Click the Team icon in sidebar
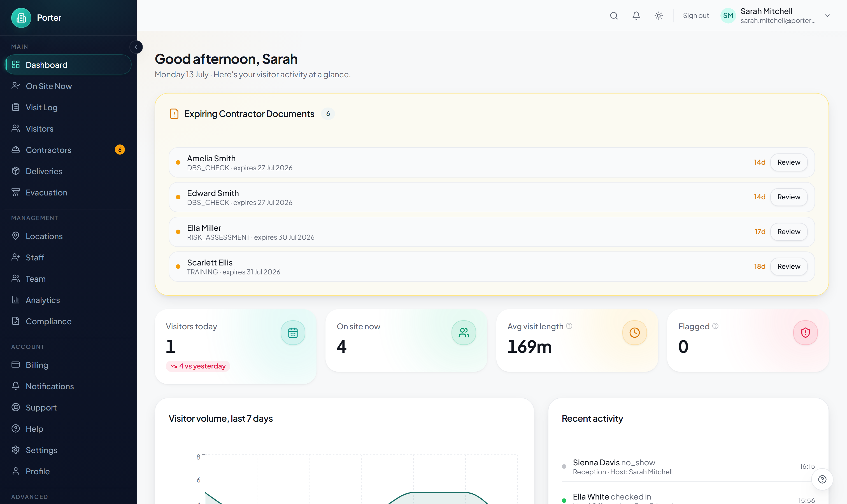 click(16, 279)
